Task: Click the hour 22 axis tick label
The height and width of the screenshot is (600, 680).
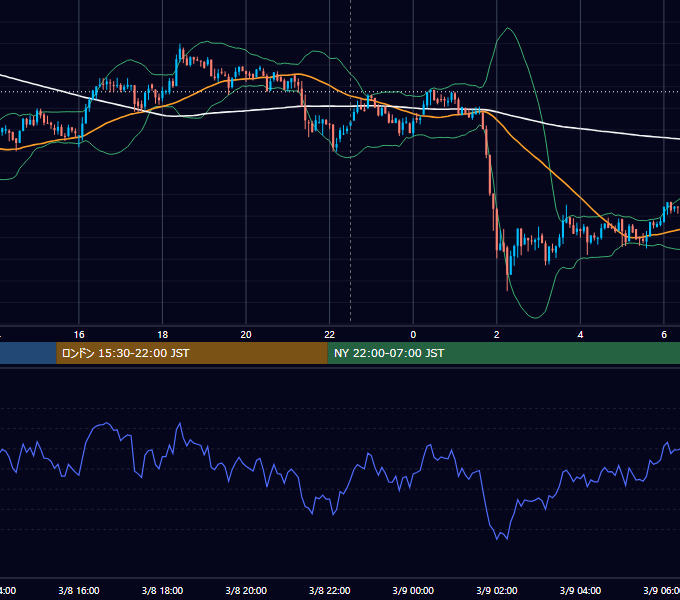Action: point(330,335)
